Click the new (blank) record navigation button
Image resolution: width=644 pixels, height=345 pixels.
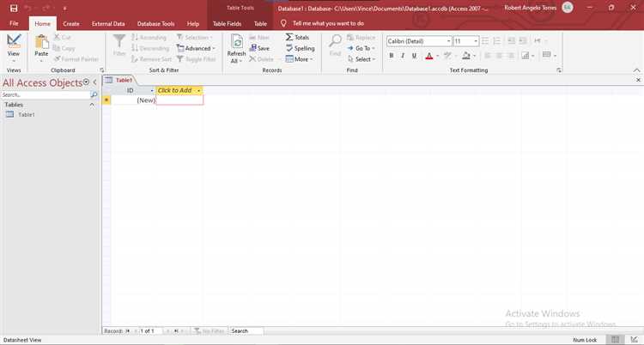(185, 330)
